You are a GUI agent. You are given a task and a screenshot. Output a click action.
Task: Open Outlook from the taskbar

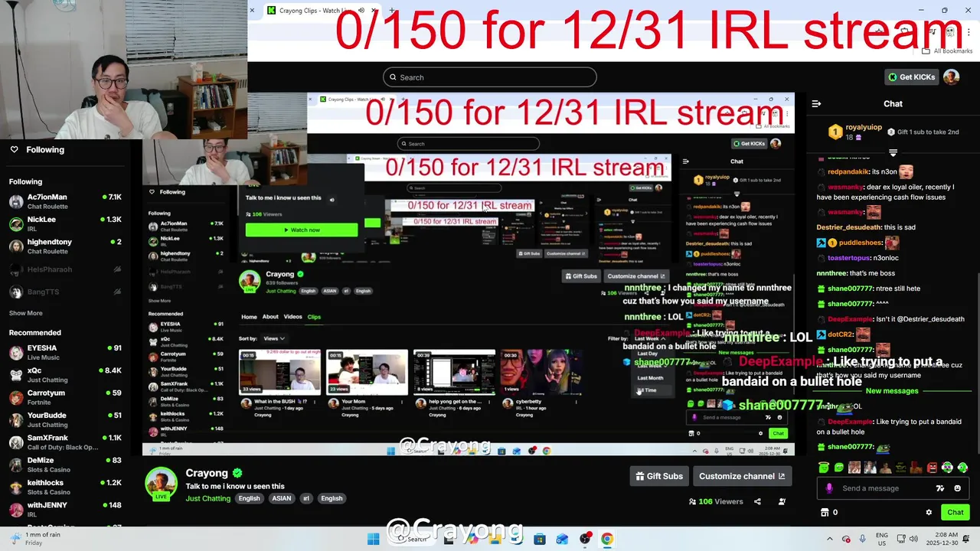[x=562, y=539]
